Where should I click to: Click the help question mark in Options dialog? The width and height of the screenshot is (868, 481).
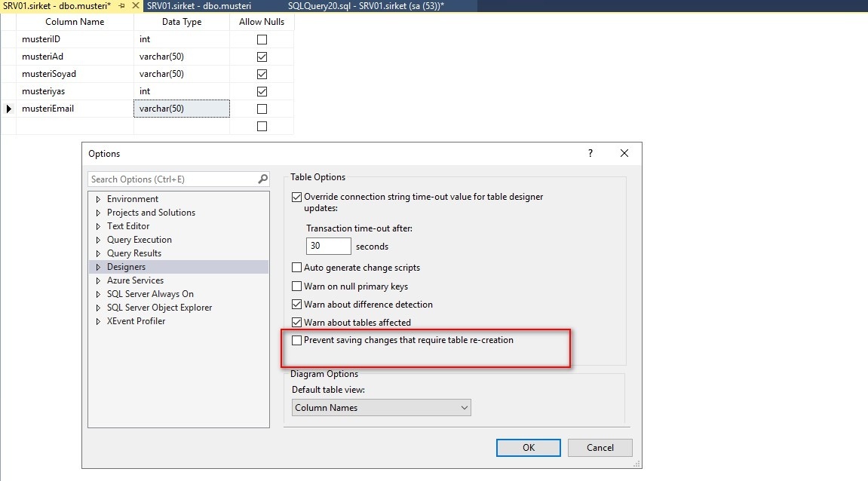pos(590,153)
